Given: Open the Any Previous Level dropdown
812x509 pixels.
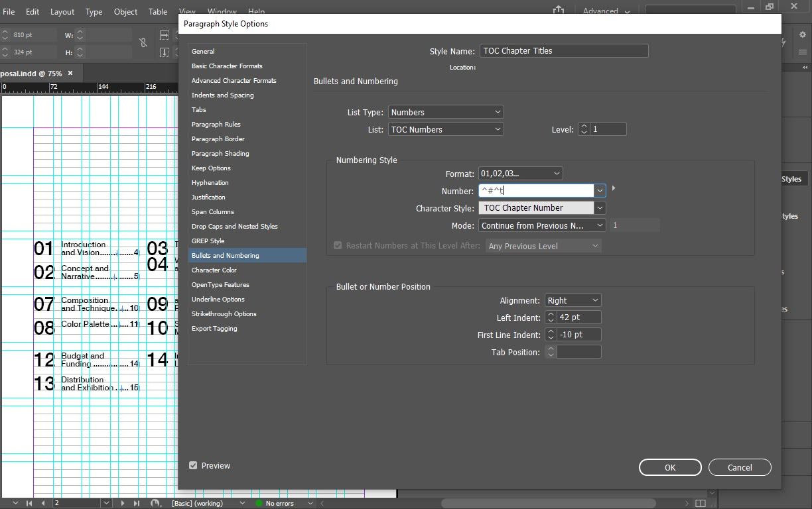Looking at the screenshot, I should (x=543, y=246).
